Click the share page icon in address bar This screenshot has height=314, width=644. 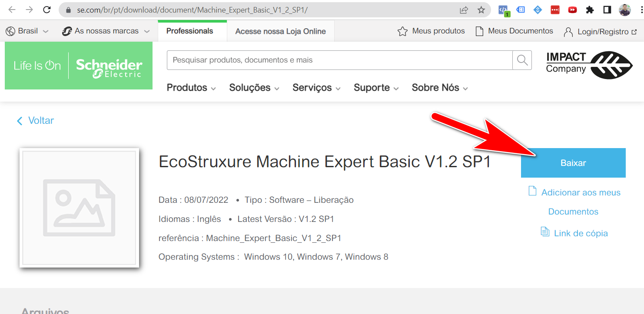464,10
